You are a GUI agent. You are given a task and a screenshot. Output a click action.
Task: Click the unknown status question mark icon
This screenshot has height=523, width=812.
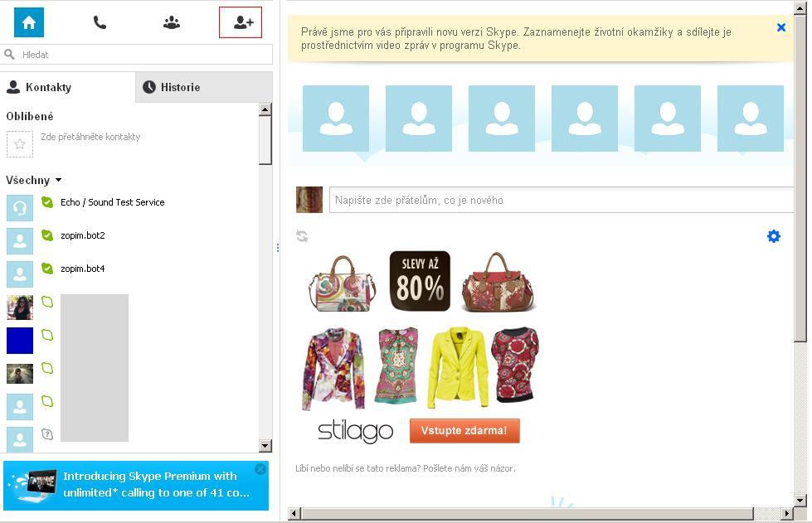47,434
